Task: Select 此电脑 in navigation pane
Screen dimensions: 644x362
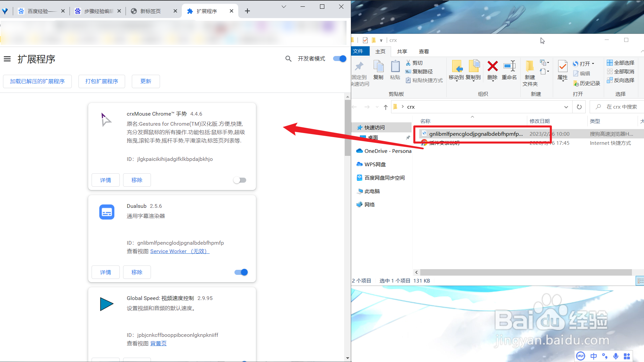Action: [368, 191]
